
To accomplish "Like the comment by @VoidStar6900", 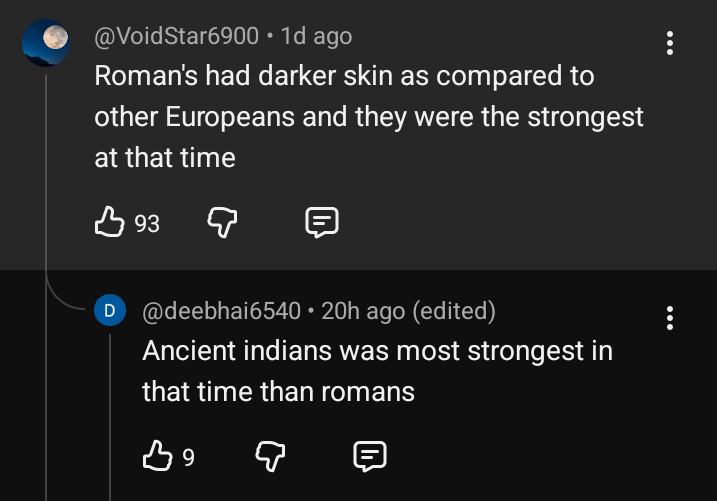I will [108, 223].
